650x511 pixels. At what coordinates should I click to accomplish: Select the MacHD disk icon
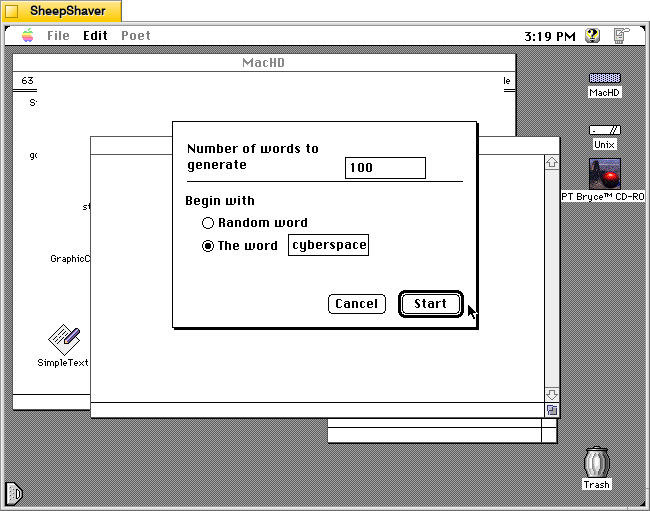[605, 78]
